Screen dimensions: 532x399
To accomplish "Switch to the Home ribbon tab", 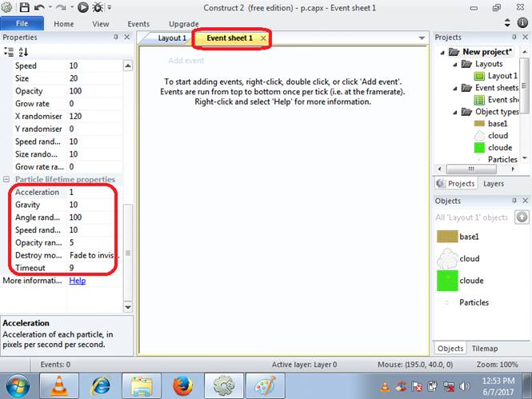I will [63, 24].
